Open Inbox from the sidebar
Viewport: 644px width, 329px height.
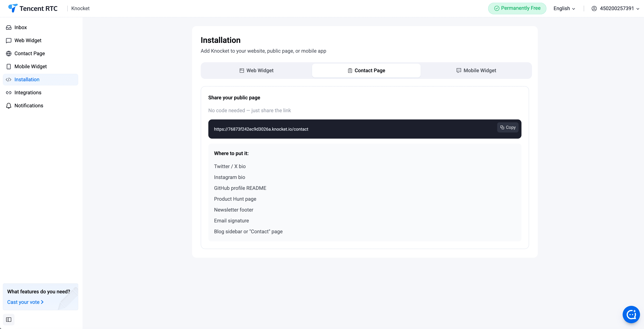pos(41,28)
